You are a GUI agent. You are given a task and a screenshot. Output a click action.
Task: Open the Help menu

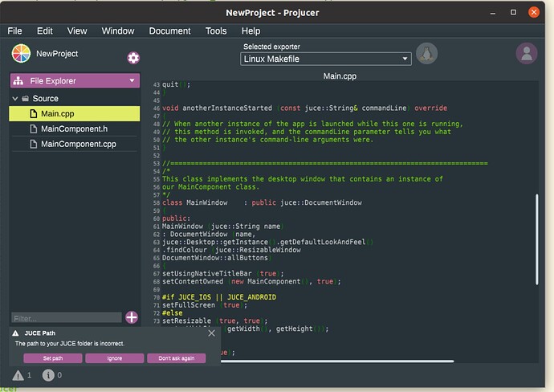pyautogui.click(x=251, y=31)
